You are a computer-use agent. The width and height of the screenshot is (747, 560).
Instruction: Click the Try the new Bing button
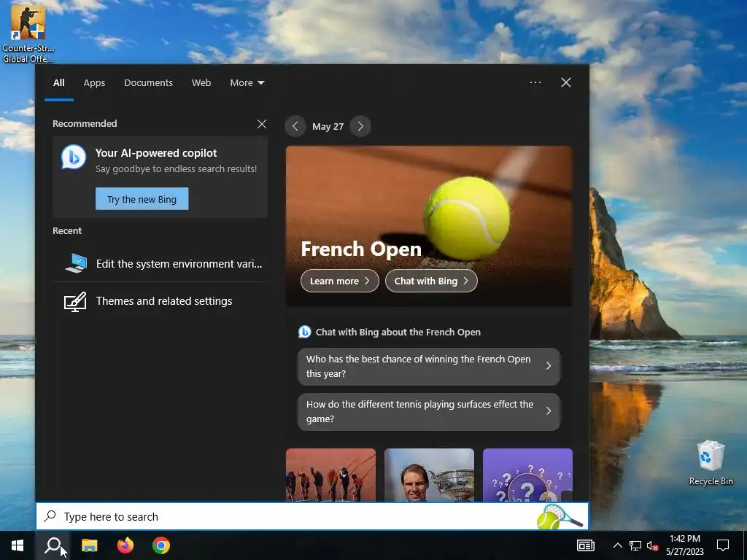point(142,199)
